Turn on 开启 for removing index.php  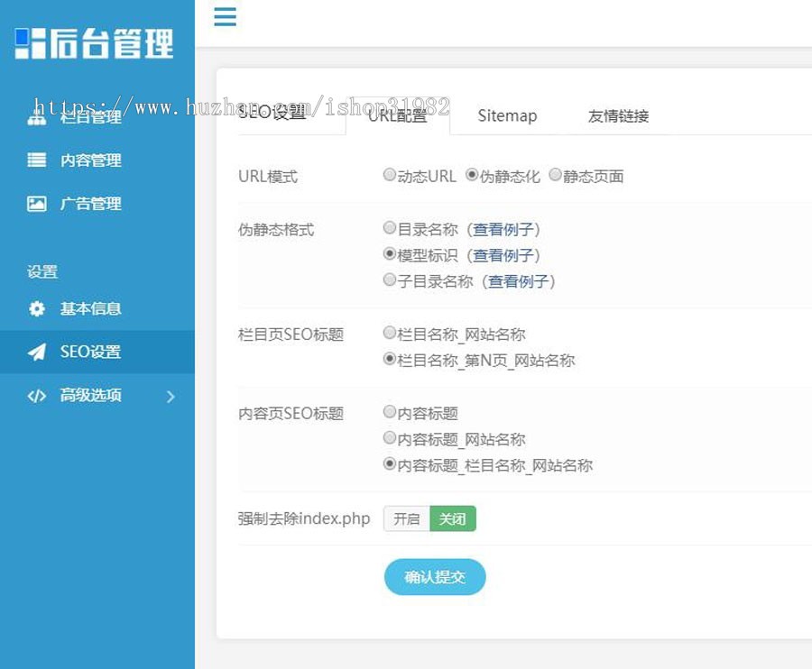point(407,518)
